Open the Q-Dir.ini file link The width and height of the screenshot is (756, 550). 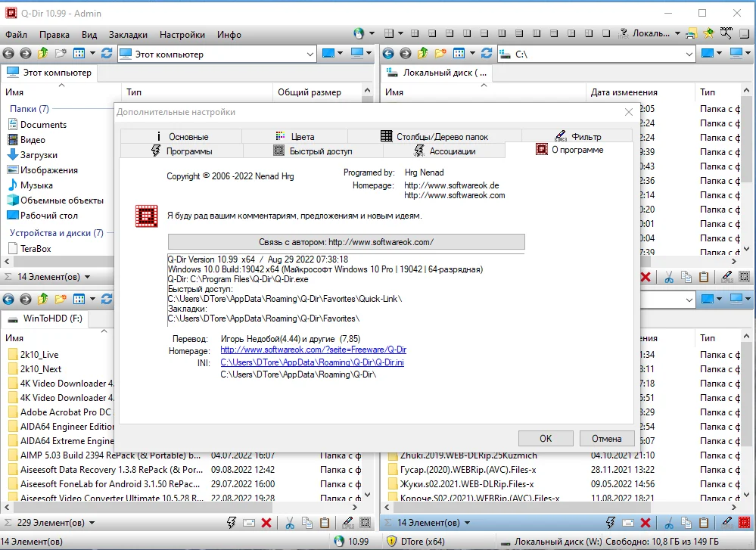(x=312, y=362)
